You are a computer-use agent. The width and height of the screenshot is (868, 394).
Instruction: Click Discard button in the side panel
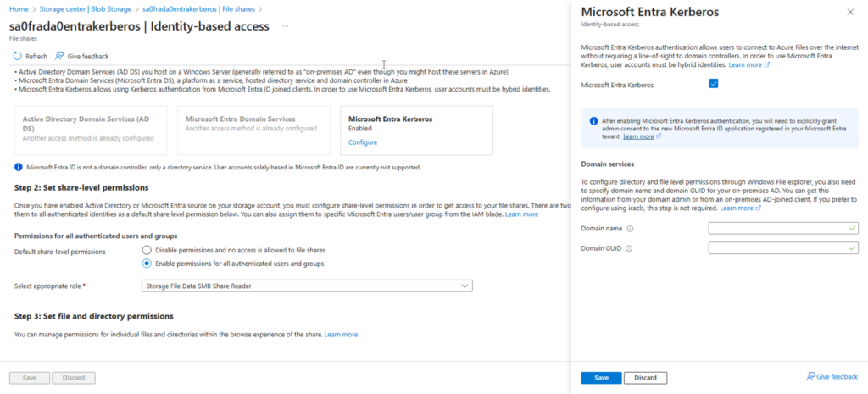(646, 378)
